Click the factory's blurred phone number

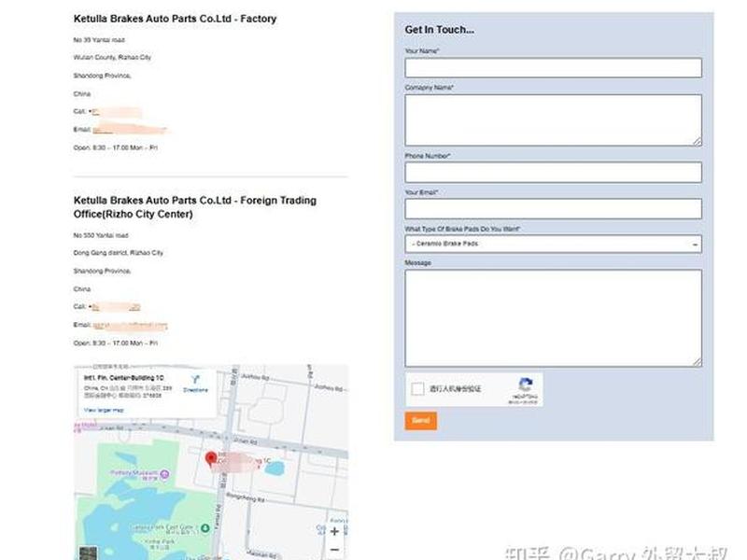(116, 112)
